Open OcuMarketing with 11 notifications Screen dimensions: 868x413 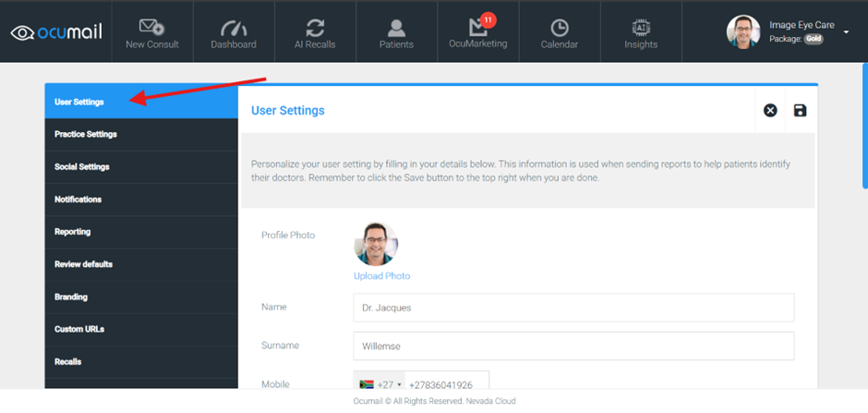(478, 32)
